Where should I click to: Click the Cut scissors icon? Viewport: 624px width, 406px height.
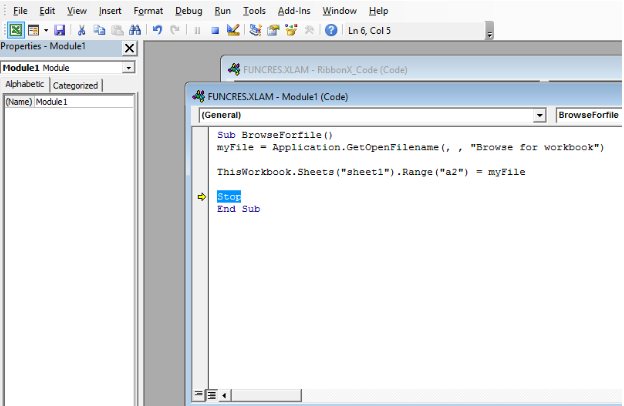[81, 30]
